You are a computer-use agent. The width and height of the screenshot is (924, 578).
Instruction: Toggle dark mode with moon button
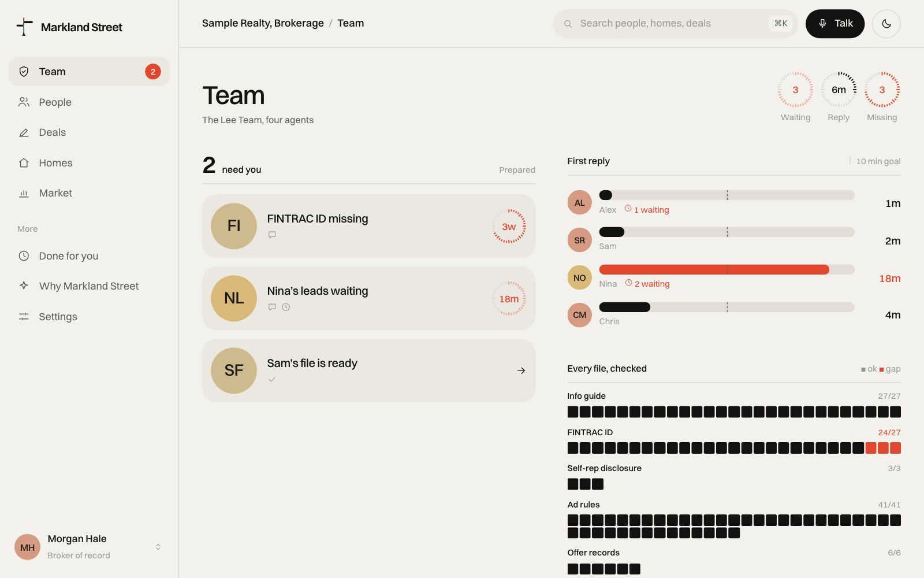coord(886,24)
